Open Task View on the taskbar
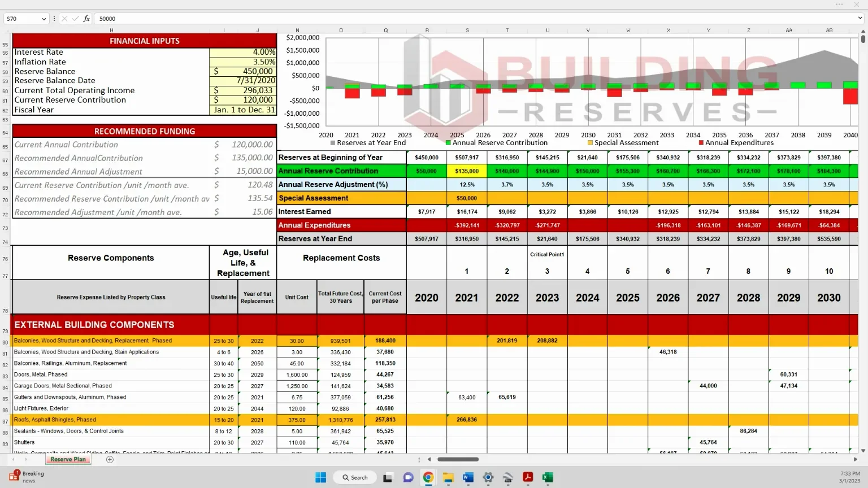This screenshot has width=868, height=488. [388, 477]
